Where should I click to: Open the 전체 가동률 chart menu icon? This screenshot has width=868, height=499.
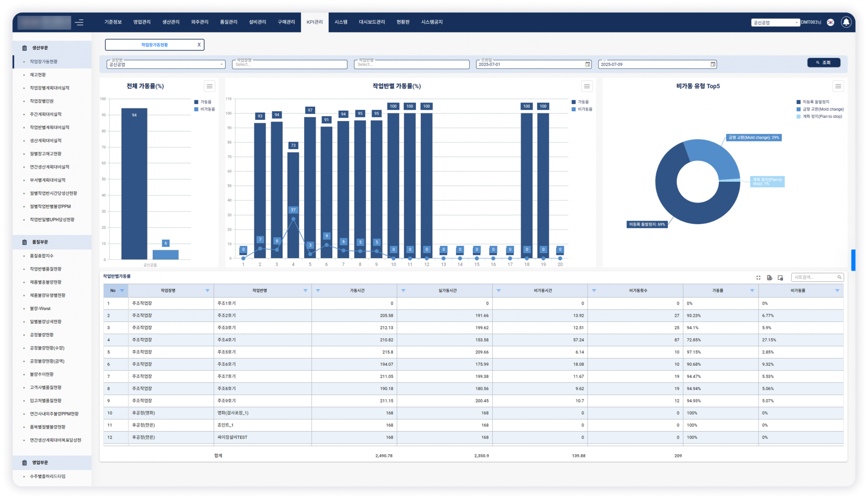click(x=209, y=86)
